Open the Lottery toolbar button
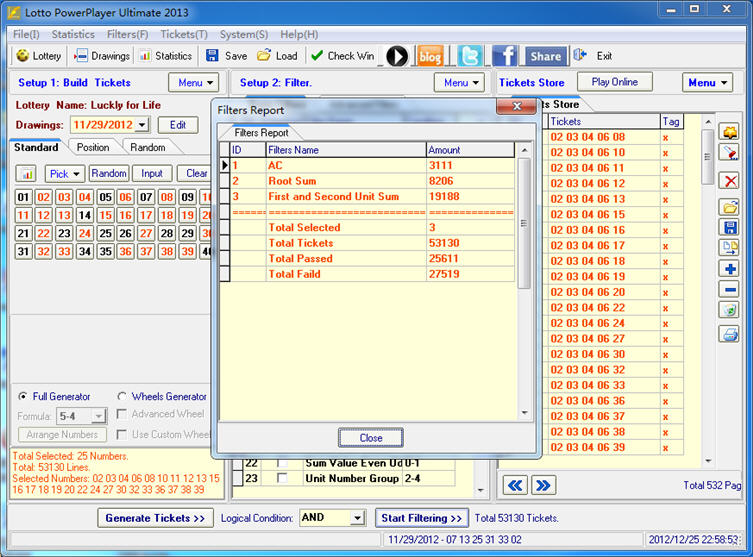 point(38,56)
